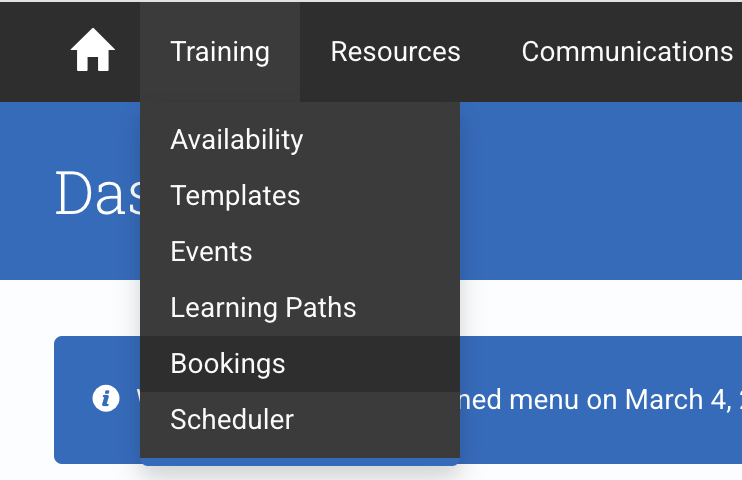Click the info icon in the blue banner
This screenshot has height=480, width=742.
point(106,398)
